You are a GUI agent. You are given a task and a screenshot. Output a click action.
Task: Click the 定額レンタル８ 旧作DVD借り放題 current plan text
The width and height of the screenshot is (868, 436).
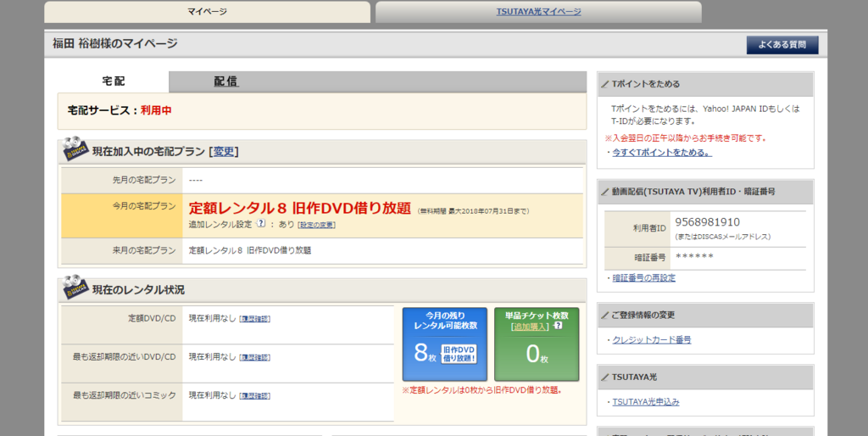coord(299,209)
